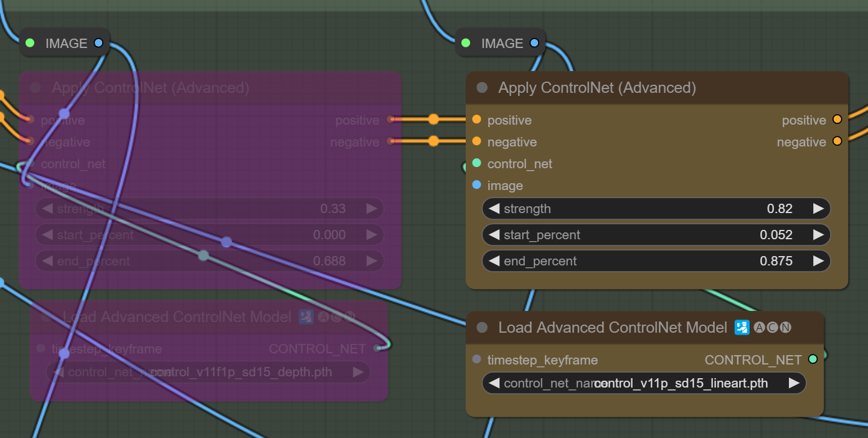This screenshot has width=868, height=438.
Task: Select next model with lineart control_net_name right arrow
Action: click(x=794, y=383)
